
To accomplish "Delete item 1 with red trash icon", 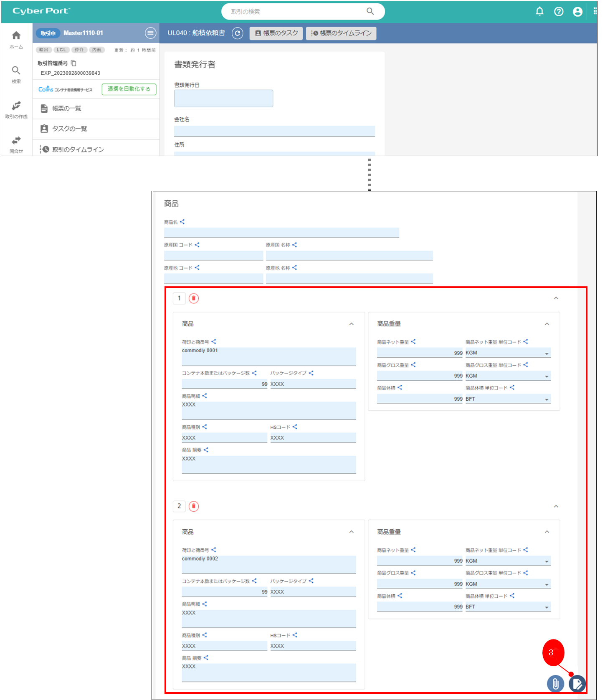I will pyautogui.click(x=194, y=298).
